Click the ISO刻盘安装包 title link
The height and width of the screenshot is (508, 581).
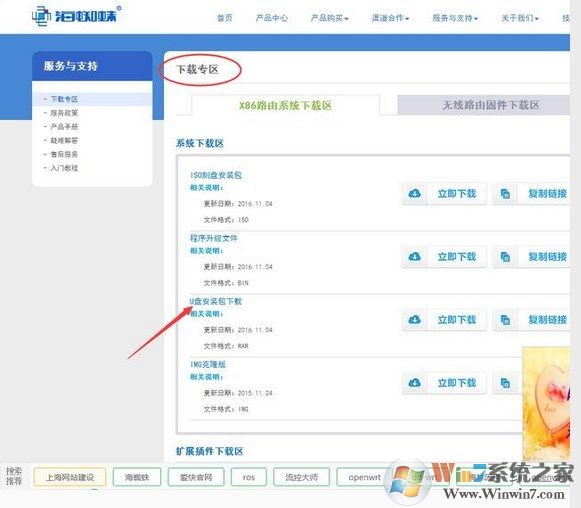216,175
